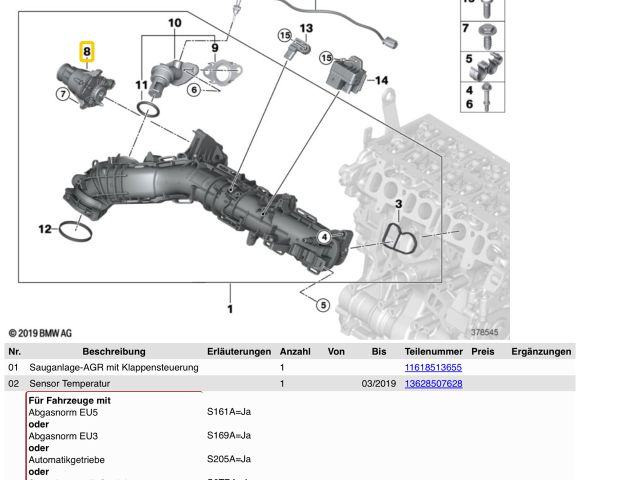
Task: Click the Beschreibung column header
Action: pyautogui.click(x=114, y=352)
